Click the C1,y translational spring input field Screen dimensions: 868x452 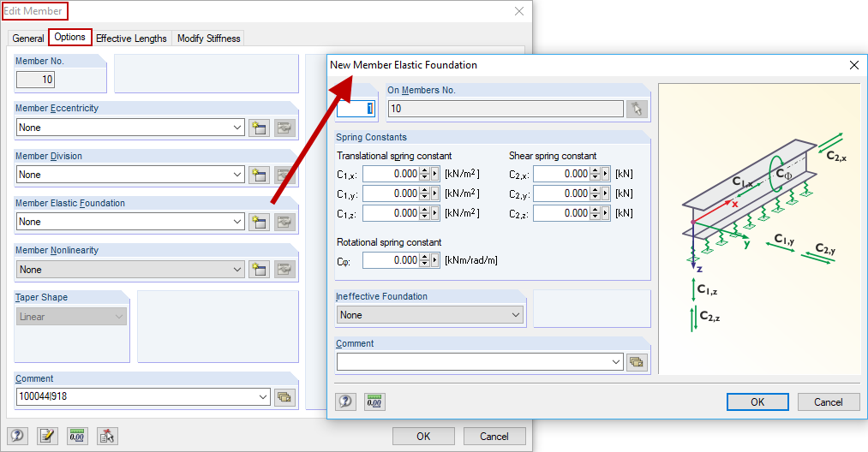pos(392,193)
